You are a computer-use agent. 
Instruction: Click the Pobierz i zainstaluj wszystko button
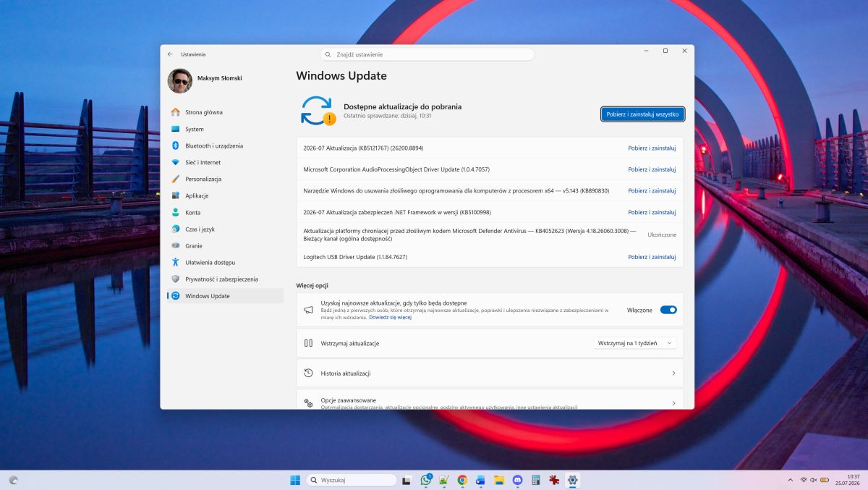(x=642, y=114)
